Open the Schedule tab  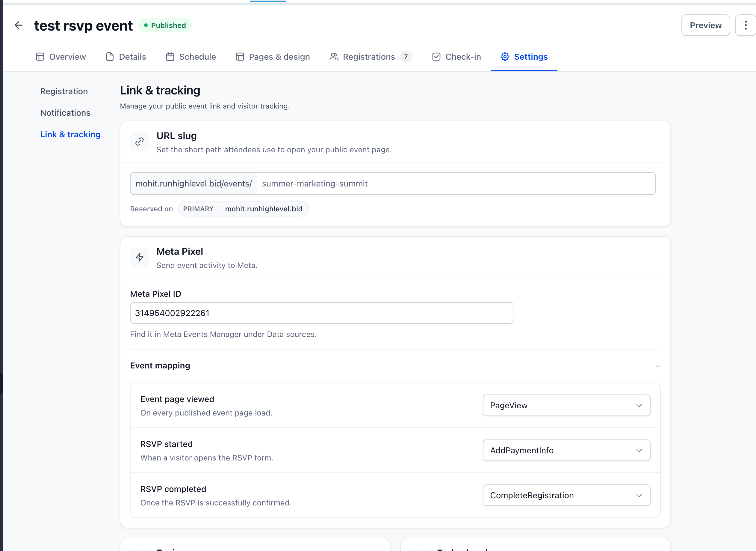pyautogui.click(x=191, y=57)
